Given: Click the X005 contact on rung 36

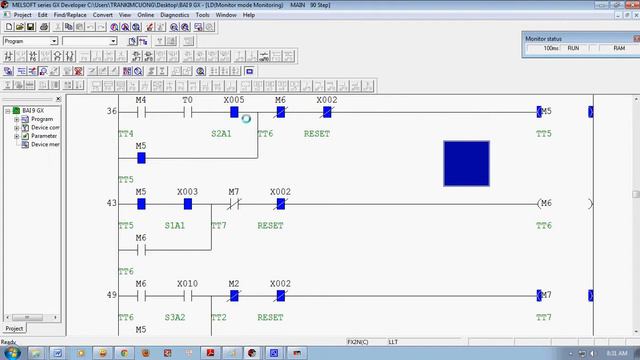Looking at the screenshot, I should pyautogui.click(x=234, y=112).
